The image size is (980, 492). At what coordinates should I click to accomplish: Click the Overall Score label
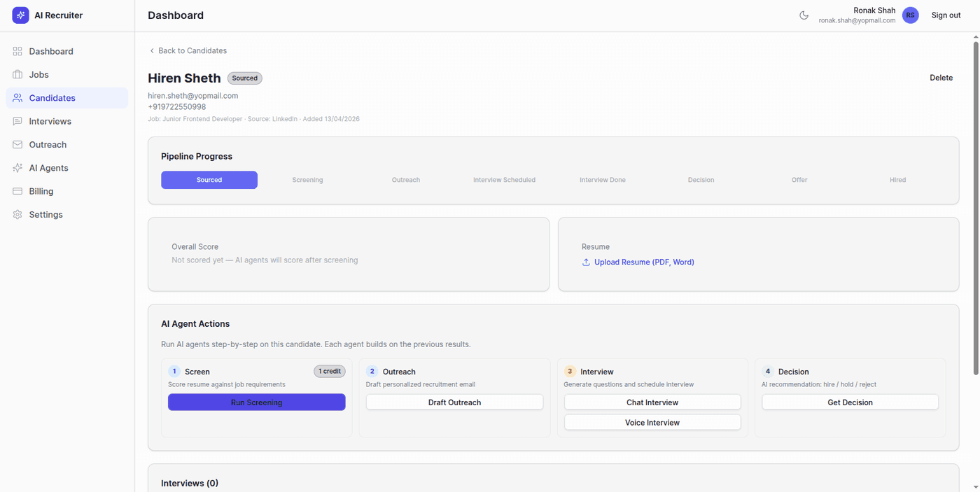[195, 247]
